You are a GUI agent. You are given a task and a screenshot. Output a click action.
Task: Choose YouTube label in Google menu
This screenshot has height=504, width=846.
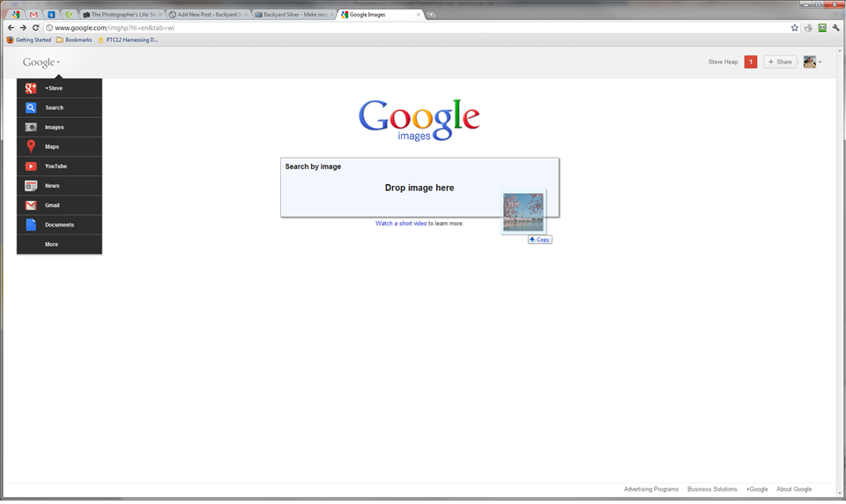pyautogui.click(x=56, y=167)
